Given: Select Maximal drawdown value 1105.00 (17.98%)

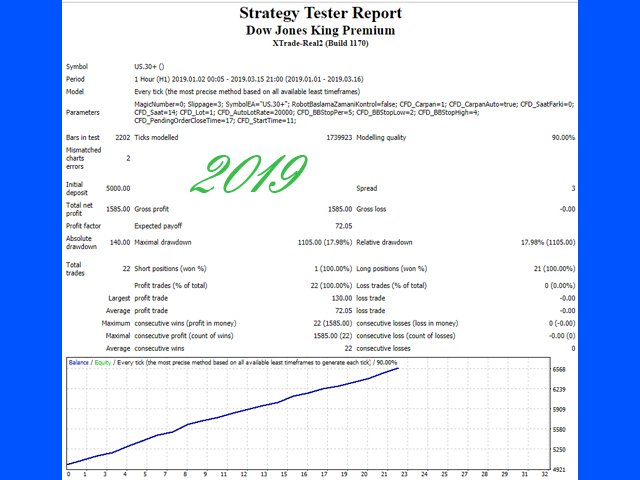Looking at the screenshot, I should coord(324,242).
